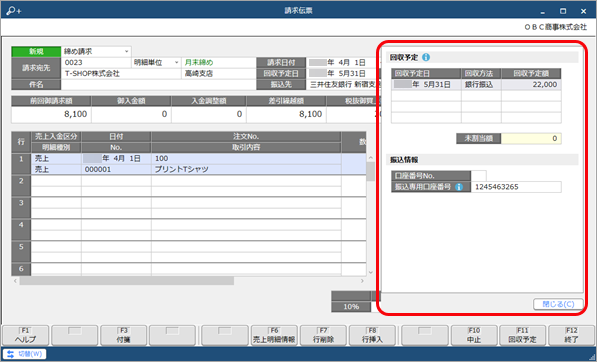Image resolution: width=597 pixels, height=362 pixels.
Task: Click the 切替(W) switch button
Action: coord(24,354)
